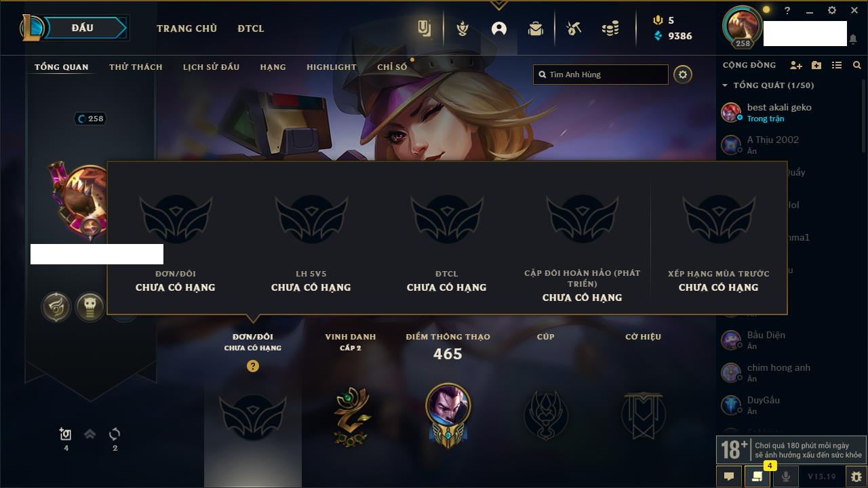This screenshot has height=488, width=868.
Task: Click the TFT pass icon in top bar
Action: (x=425, y=28)
